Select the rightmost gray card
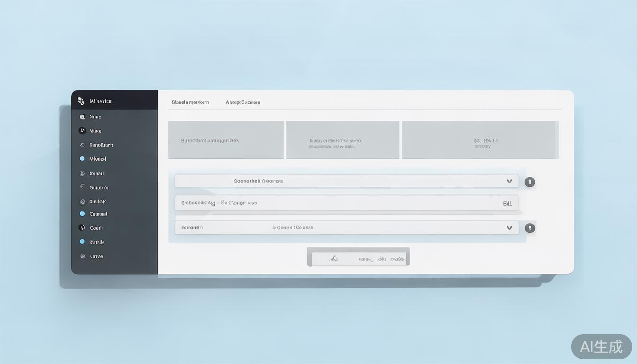 click(x=480, y=140)
